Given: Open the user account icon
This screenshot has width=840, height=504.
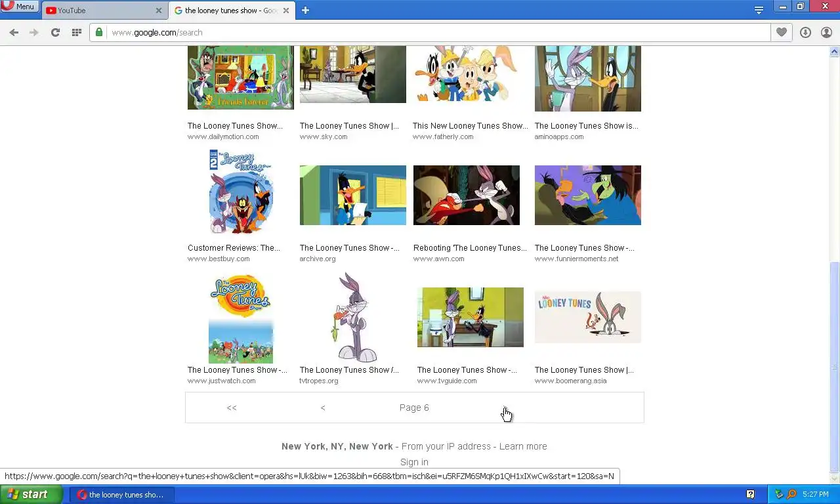Looking at the screenshot, I should point(826,32).
